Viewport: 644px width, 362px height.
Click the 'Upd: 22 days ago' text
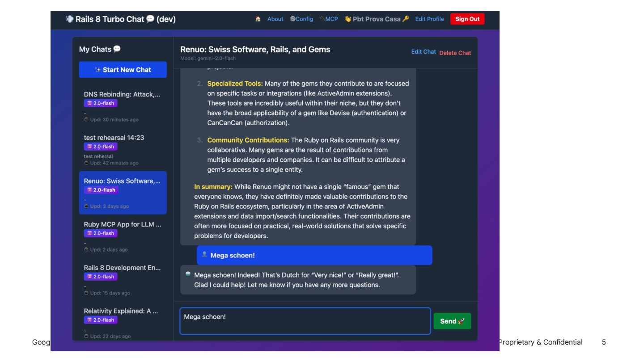[x=107, y=337]
